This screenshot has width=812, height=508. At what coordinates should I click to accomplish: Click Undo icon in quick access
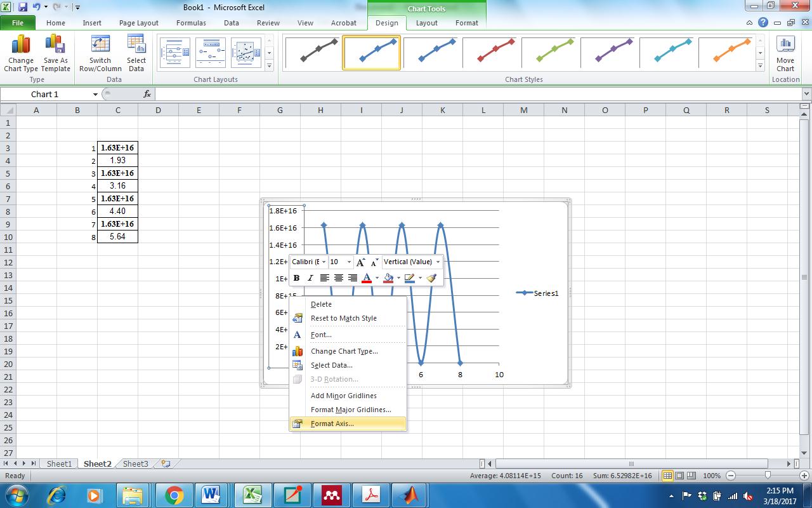pyautogui.click(x=37, y=7)
